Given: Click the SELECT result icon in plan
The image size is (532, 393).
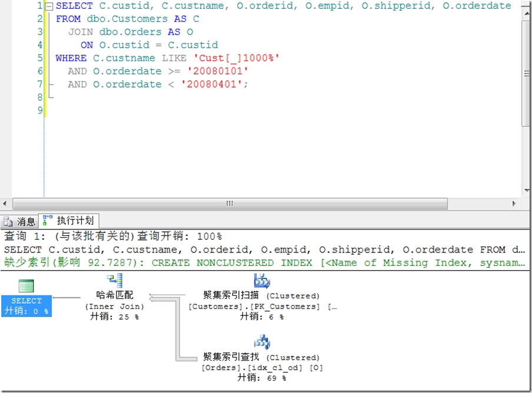Looking at the screenshot, I should 26,286.
